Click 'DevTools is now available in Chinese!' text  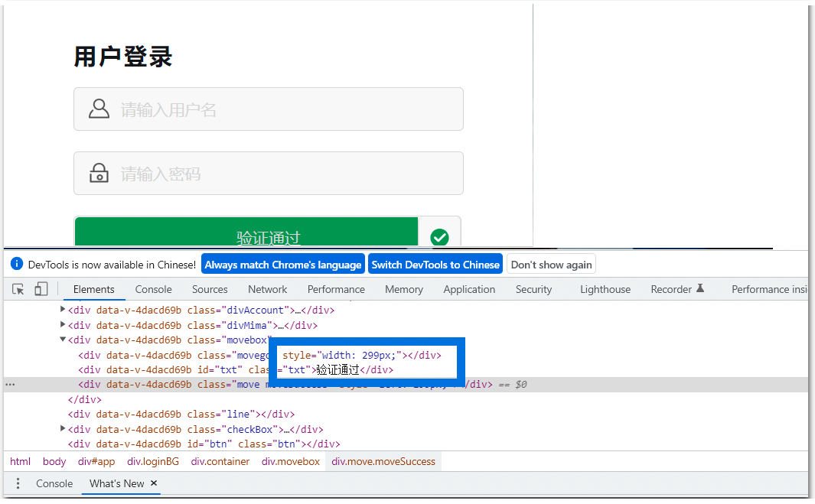112,265
